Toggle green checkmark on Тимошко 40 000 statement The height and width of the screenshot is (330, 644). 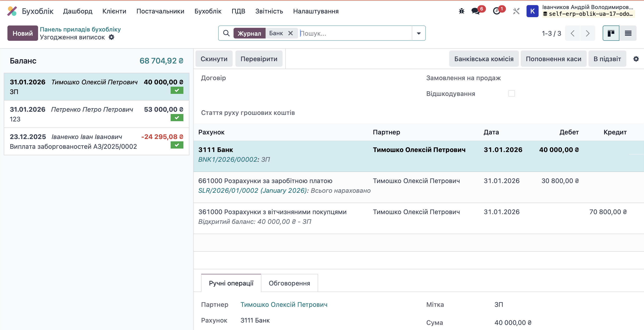177,90
